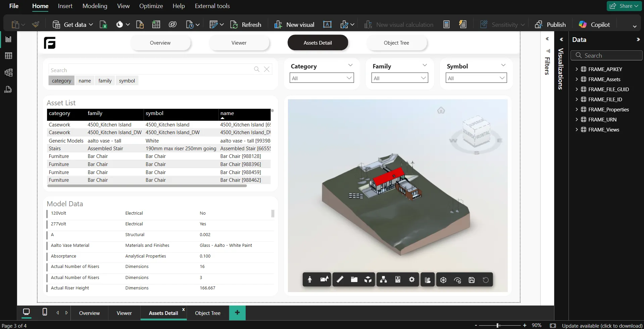
Task: Open the Category slicer dropdown showing All
Action: click(x=321, y=78)
